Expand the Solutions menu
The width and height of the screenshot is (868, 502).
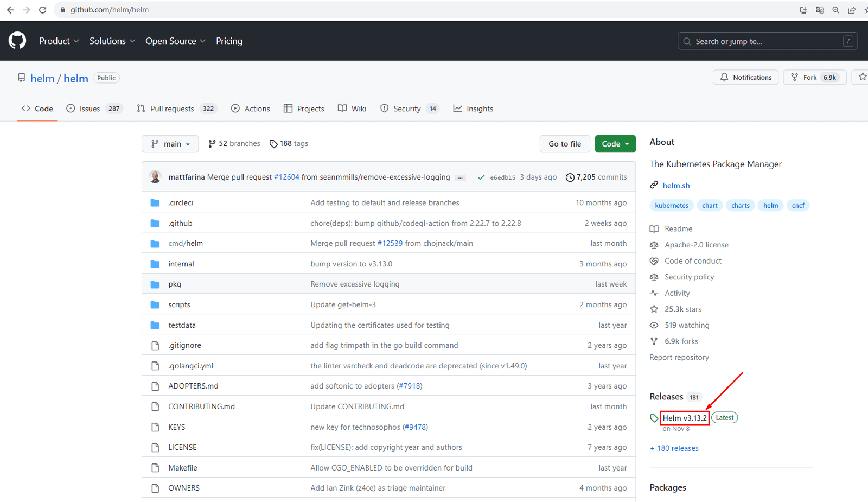pyautogui.click(x=112, y=41)
